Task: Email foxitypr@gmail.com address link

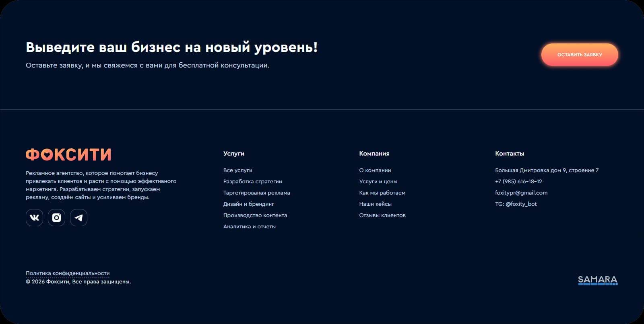Action: pyautogui.click(x=521, y=193)
